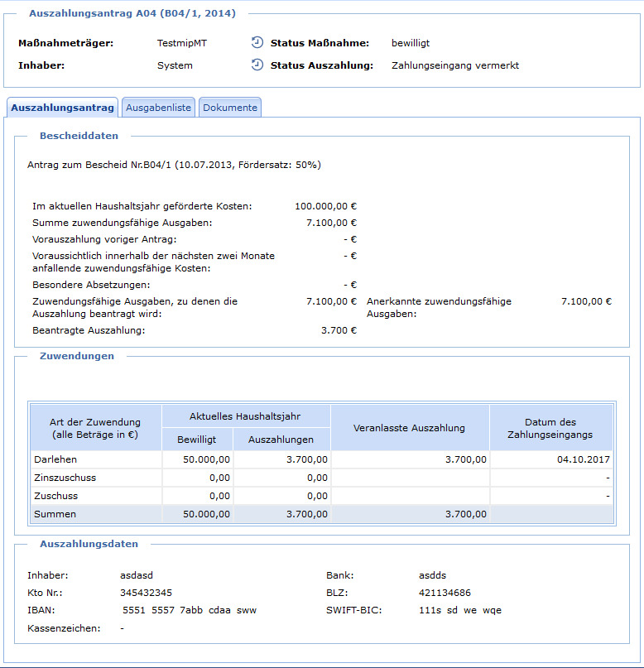Select the Auszahlungsantrag tab
The height and width of the screenshot is (668, 644).
pos(63,108)
